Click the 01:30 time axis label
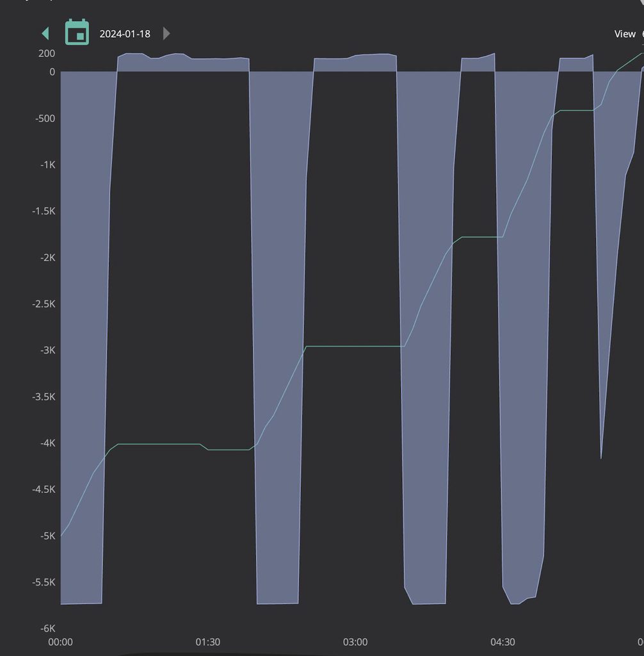Screen dimensions: 644x656 (207, 642)
